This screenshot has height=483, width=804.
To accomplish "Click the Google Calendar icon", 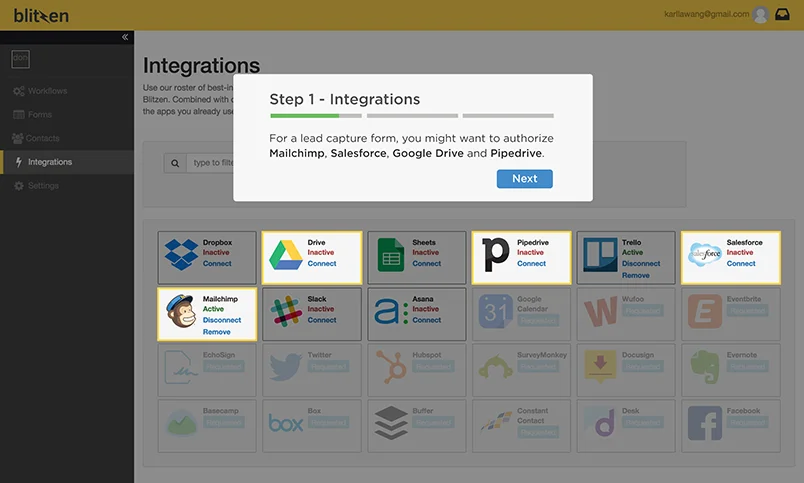I will coord(495,311).
